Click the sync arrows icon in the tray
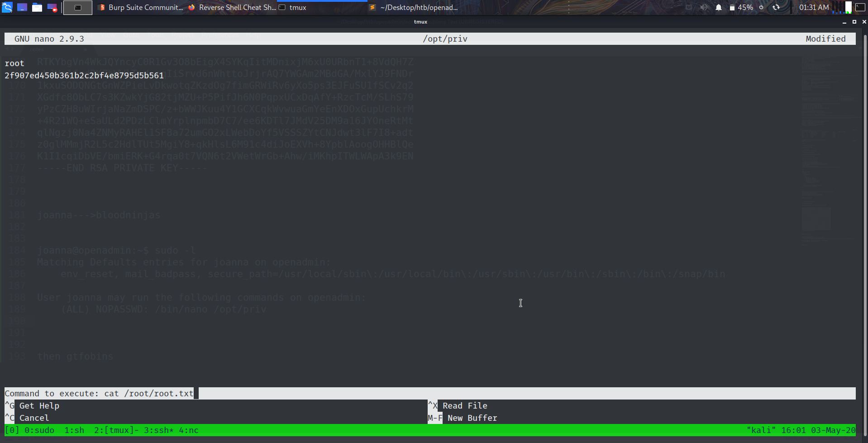Screen dimensions: 868x443 coord(776,7)
